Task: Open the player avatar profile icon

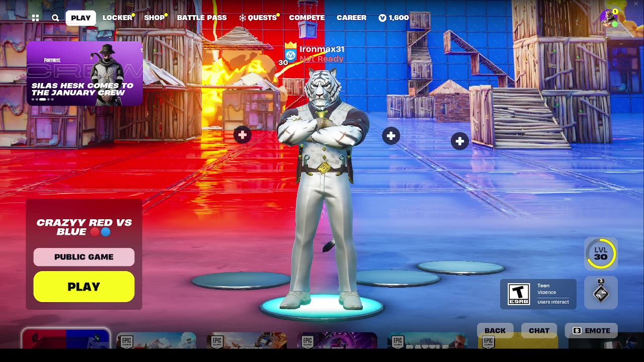Action: 609,18
